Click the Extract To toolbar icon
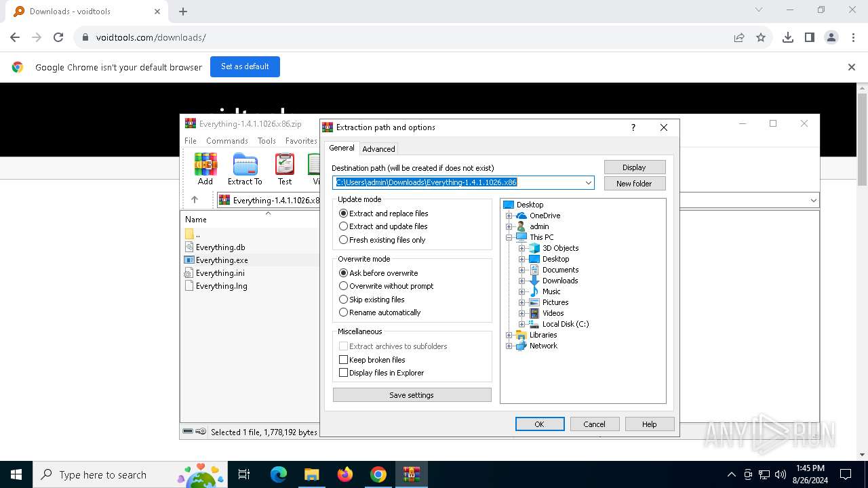Screen dimensions: 868x488 pyautogui.click(x=245, y=169)
